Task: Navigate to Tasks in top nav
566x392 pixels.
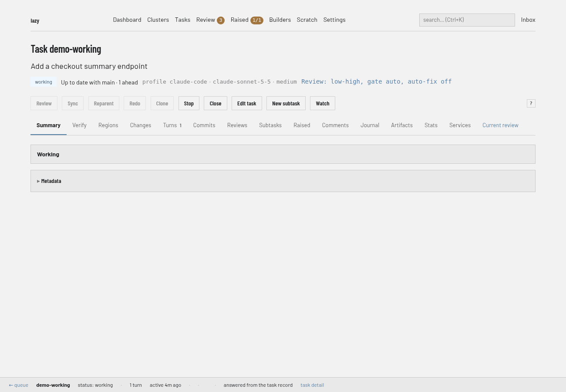Action: tap(182, 20)
